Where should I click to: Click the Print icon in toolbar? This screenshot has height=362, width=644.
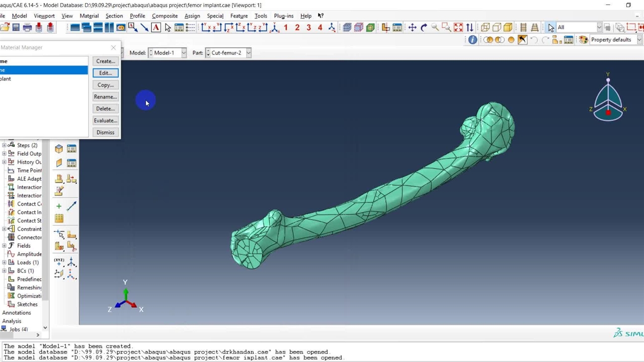[28, 28]
